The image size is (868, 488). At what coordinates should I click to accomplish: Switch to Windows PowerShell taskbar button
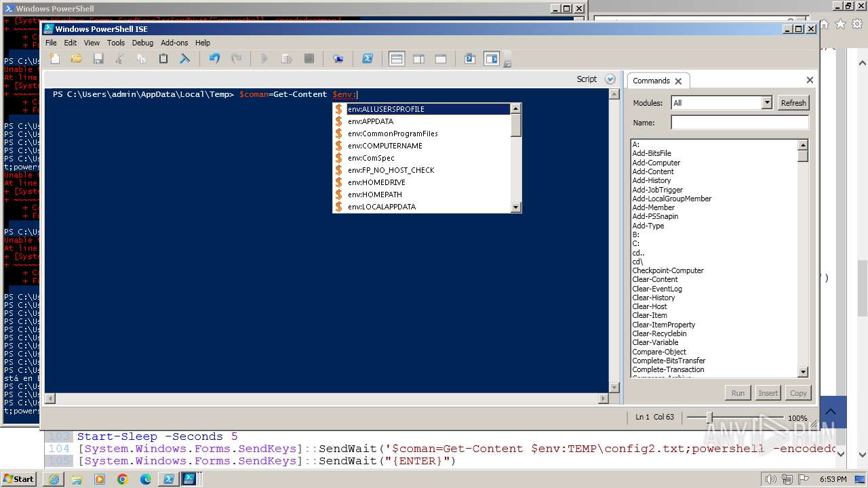(168, 479)
